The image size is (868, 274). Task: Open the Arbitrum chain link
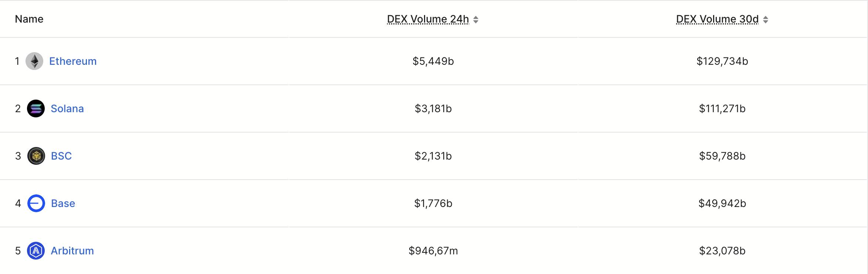(x=72, y=251)
